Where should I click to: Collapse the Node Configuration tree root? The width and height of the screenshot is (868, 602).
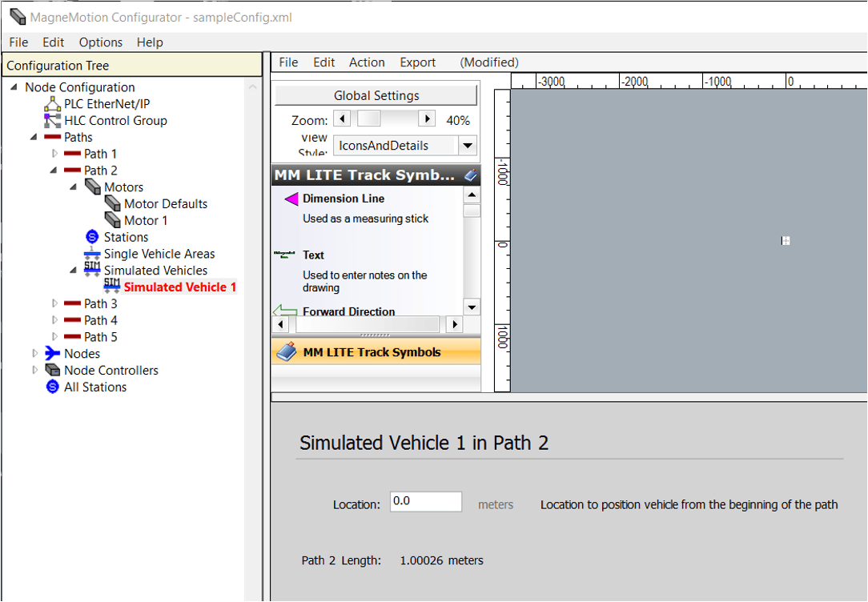(x=14, y=87)
